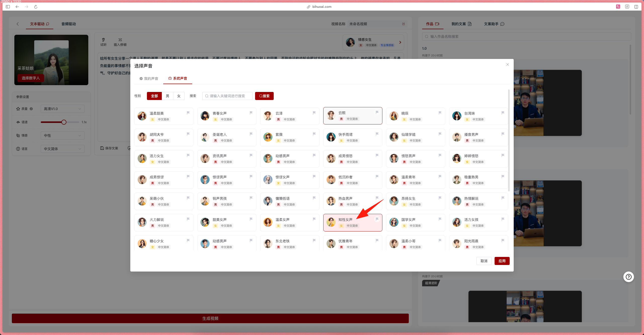Click the edit icon beside video name
Screen dimensions: 644x335
coord(404,24)
